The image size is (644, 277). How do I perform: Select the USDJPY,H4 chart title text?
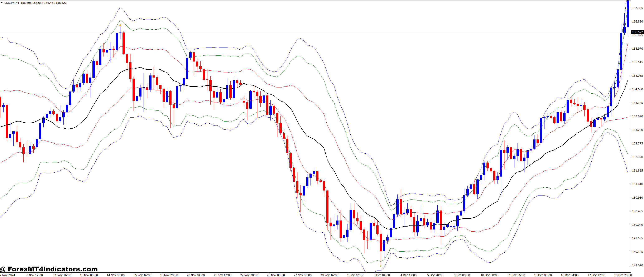pyautogui.click(x=11, y=3)
